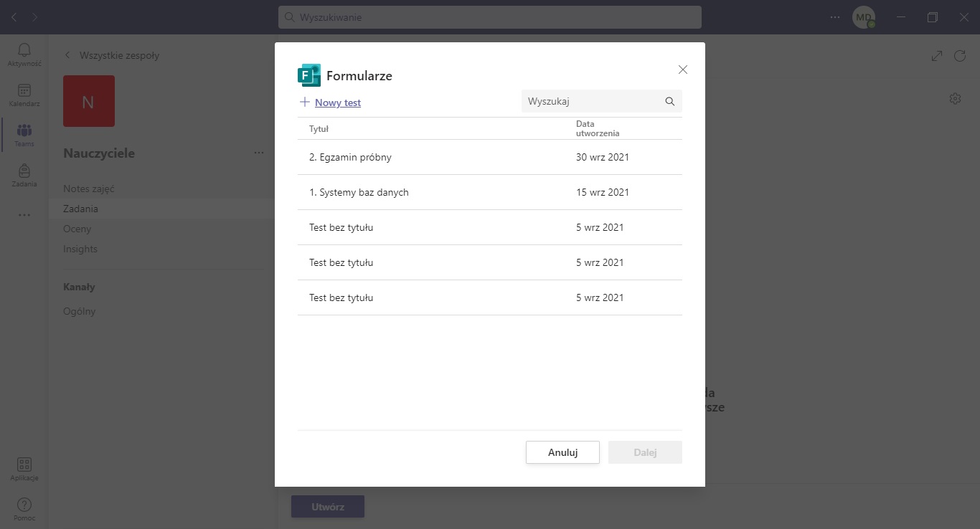Open the Aplikacje icon
This screenshot has width=980, height=529.
pyautogui.click(x=24, y=465)
